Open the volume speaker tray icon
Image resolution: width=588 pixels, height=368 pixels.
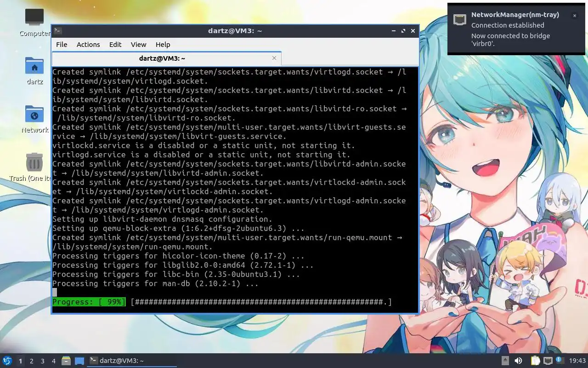coord(519,361)
